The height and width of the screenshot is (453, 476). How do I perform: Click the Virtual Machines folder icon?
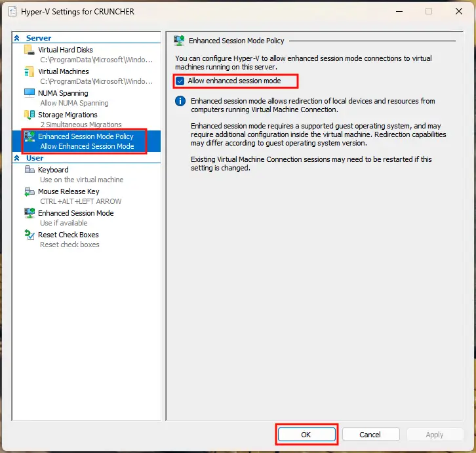pyautogui.click(x=30, y=71)
